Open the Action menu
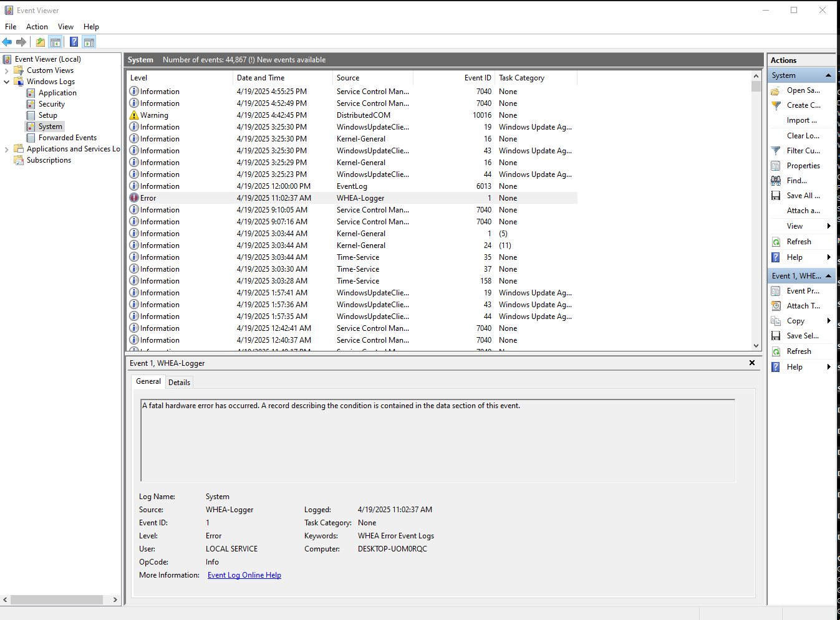Image resolution: width=840 pixels, height=620 pixels. (37, 27)
